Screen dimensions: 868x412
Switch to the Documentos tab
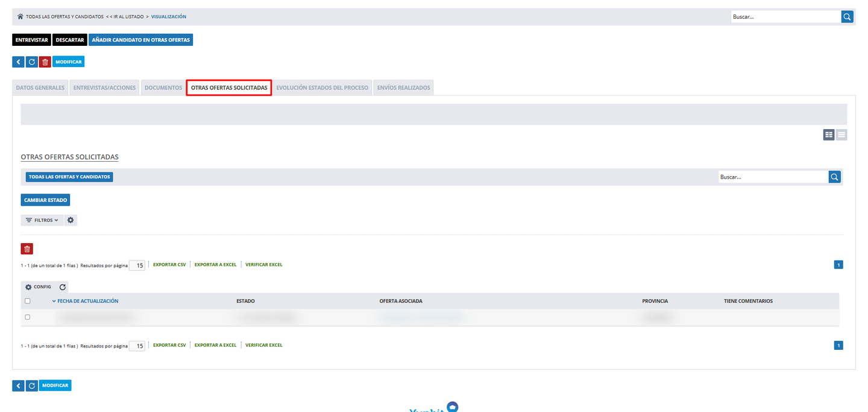pyautogui.click(x=163, y=87)
